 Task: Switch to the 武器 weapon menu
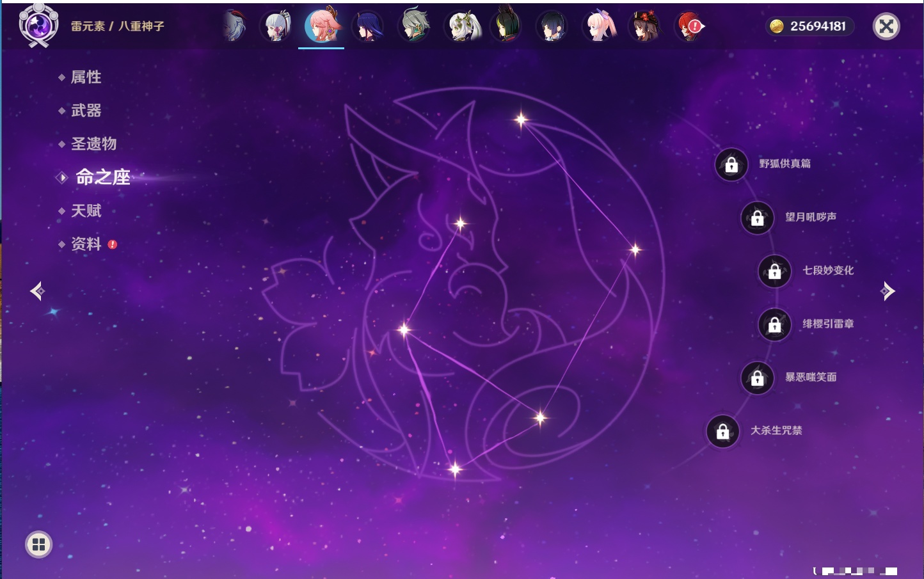(86, 111)
